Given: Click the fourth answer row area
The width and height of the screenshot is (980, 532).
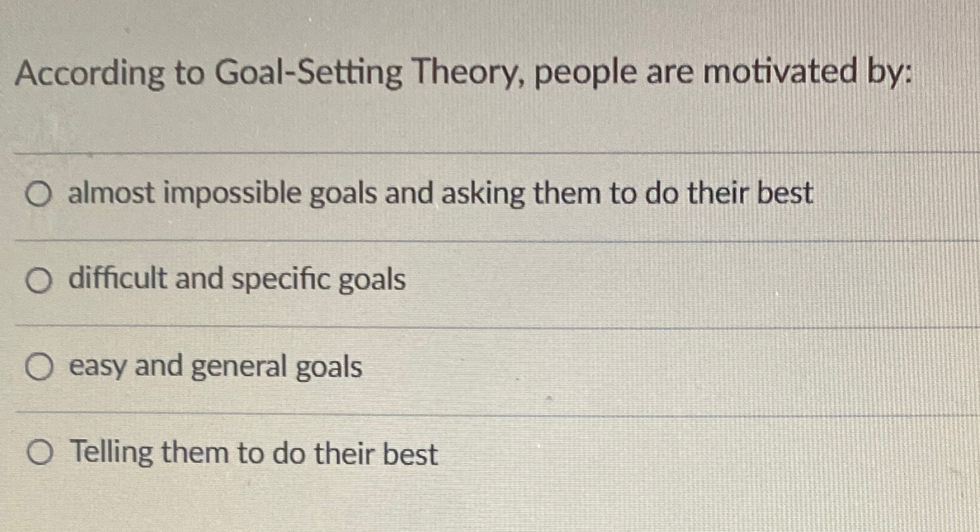Looking at the screenshot, I should coord(444,453).
